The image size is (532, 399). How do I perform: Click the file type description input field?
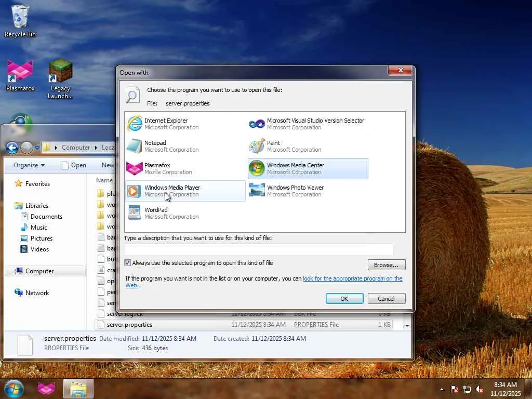[259, 249]
